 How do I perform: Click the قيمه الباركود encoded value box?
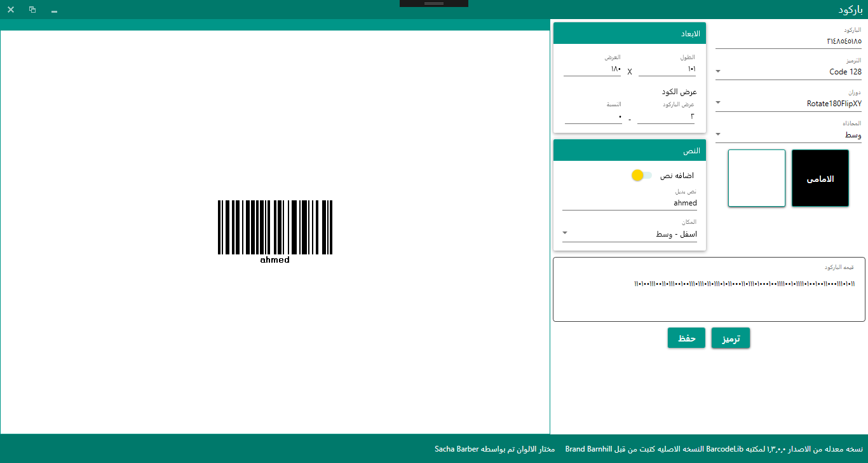pos(709,289)
